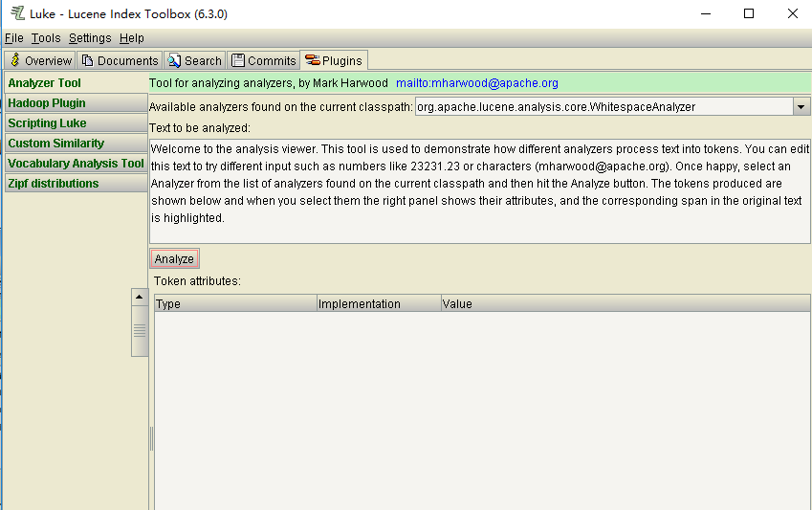Select Hadoop Plugin in sidebar
The height and width of the screenshot is (510, 812).
[77, 103]
